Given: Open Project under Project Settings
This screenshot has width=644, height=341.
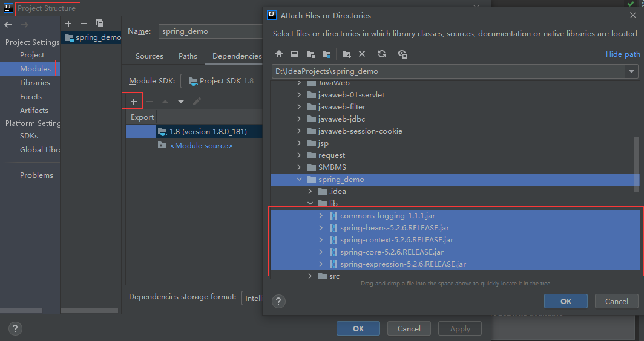Looking at the screenshot, I should [32, 54].
